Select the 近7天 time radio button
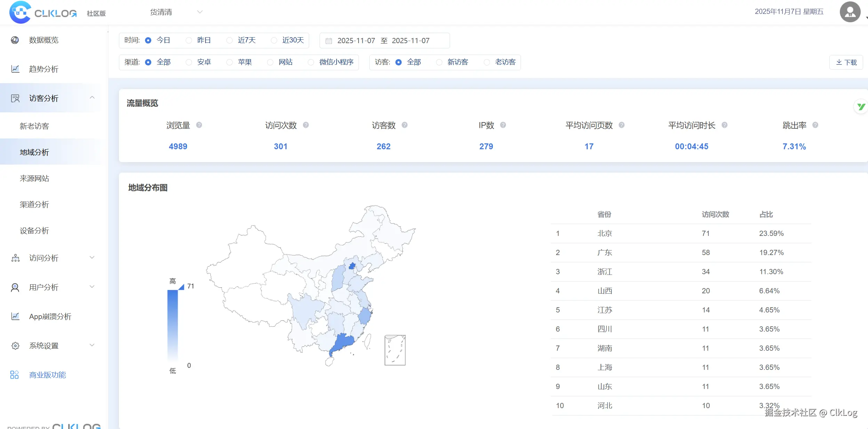868x429 pixels. 230,40
